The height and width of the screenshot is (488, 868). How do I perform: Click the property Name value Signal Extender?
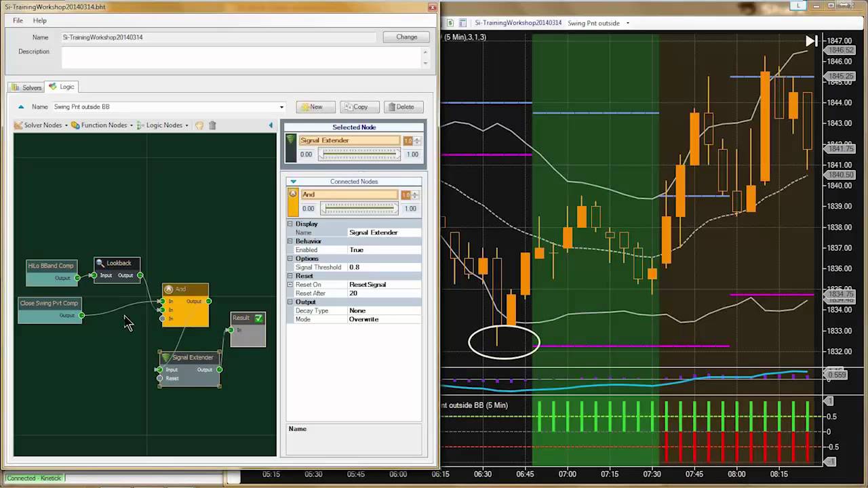pyautogui.click(x=384, y=232)
